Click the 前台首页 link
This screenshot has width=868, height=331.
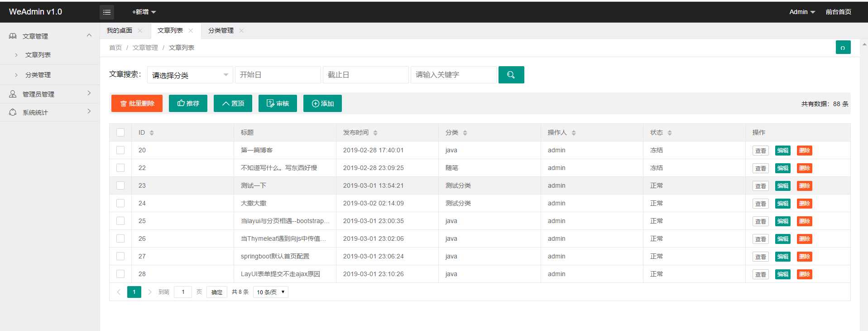tap(838, 12)
